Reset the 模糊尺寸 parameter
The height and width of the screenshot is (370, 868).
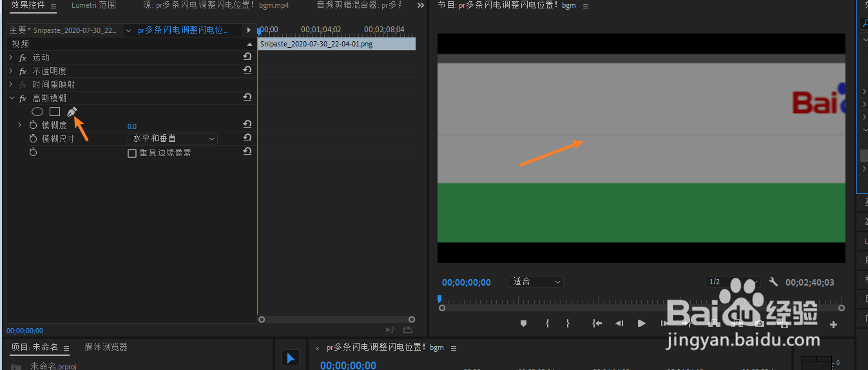(247, 139)
